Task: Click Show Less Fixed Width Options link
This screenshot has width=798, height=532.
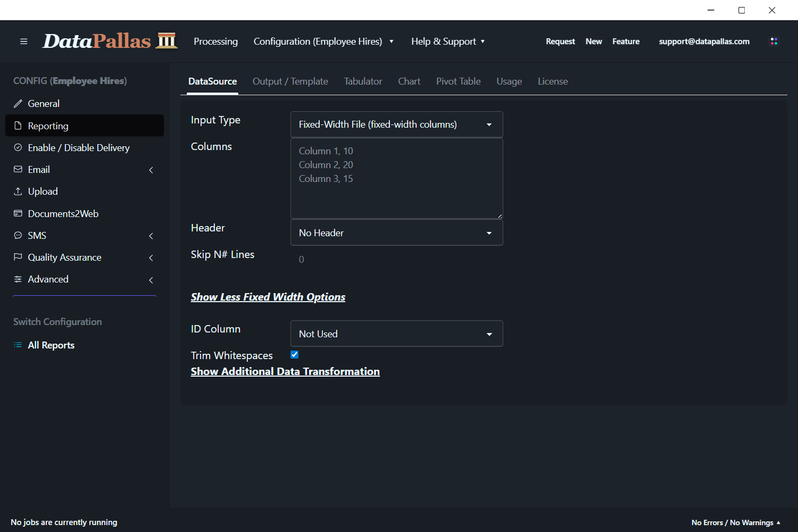Action: coord(268,297)
